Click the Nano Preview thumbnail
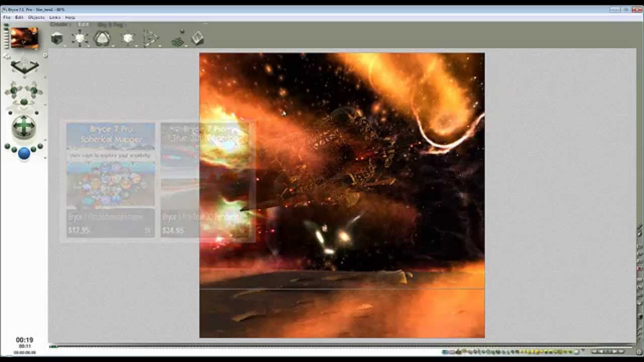Image resolution: width=644 pixels, height=362 pixels. [x=25, y=38]
